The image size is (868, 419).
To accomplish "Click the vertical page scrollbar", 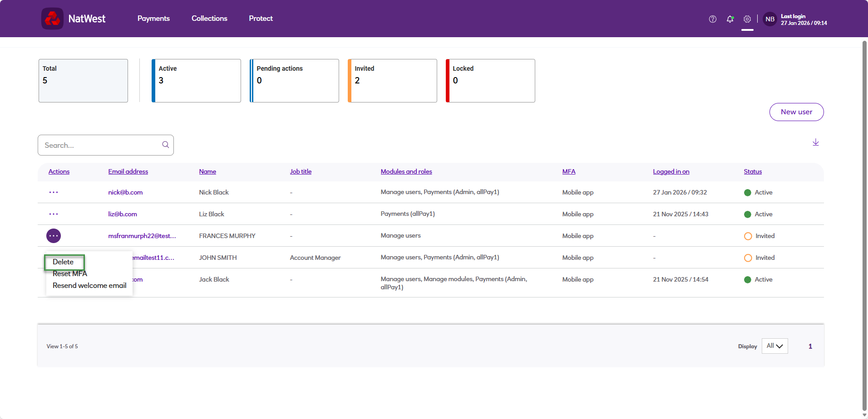I will point(864,227).
